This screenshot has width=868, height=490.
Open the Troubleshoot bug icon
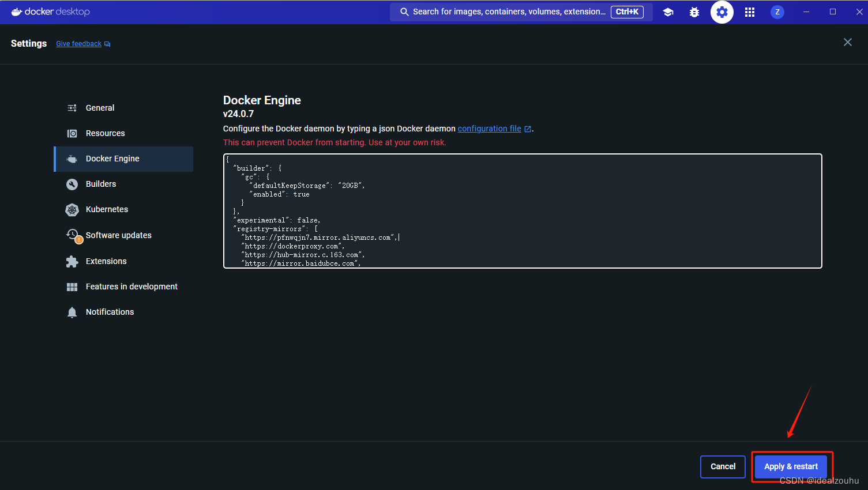[694, 12]
